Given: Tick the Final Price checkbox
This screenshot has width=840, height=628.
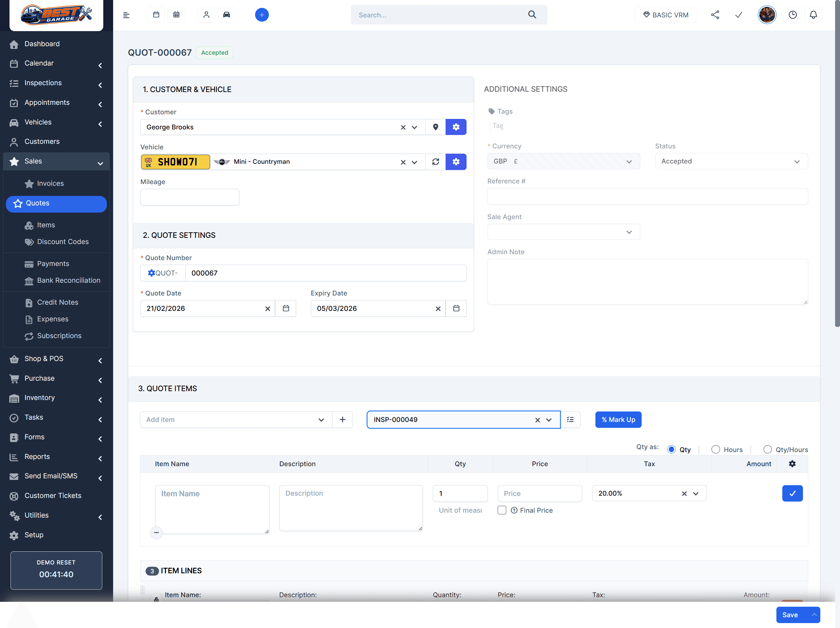Looking at the screenshot, I should click(x=502, y=510).
